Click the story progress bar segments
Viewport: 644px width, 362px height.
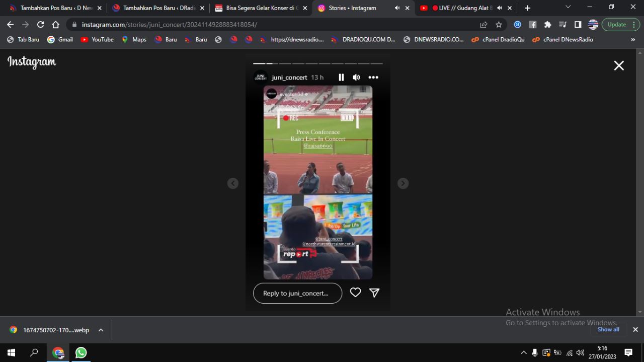pyautogui.click(x=318, y=63)
